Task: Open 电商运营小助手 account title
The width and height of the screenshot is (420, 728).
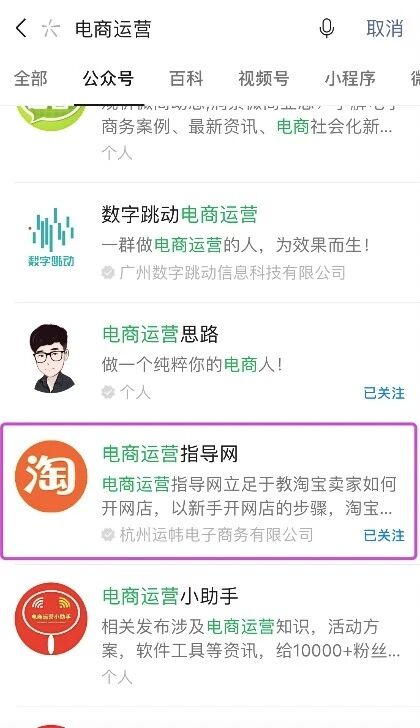Action: coord(170,596)
